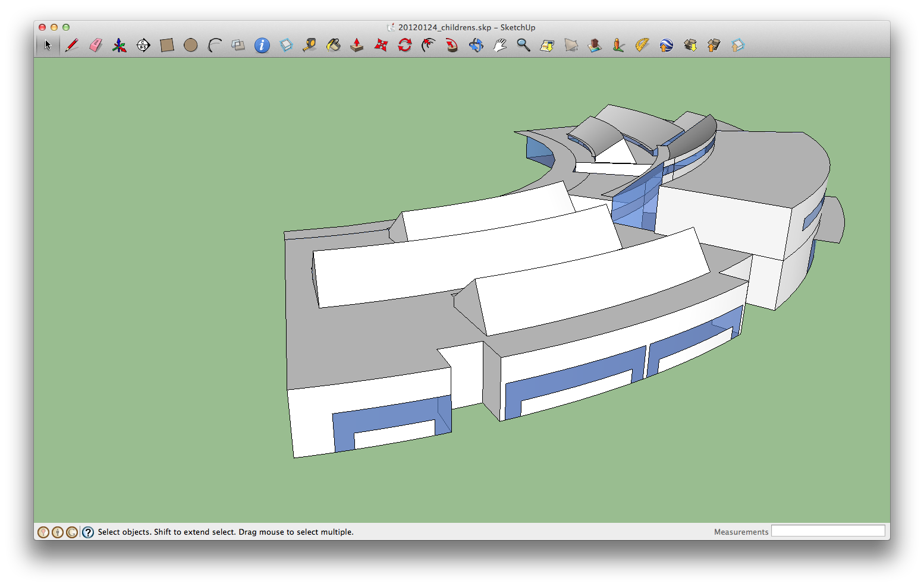This screenshot has width=924, height=587.
Task: Choose the Rectangle drawing tool
Action: pos(168,45)
